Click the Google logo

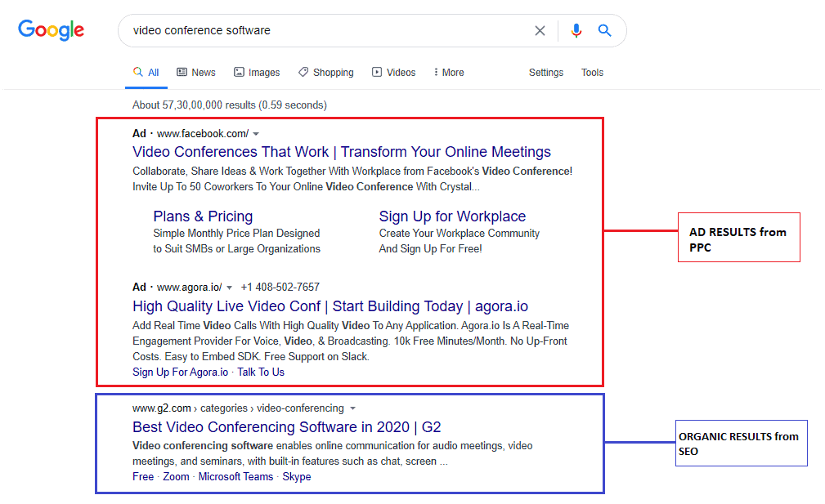click(x=51, y=30)
